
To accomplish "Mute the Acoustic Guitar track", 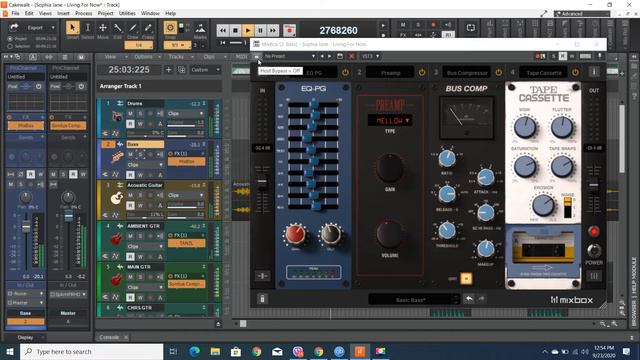I will pos(131,195).
